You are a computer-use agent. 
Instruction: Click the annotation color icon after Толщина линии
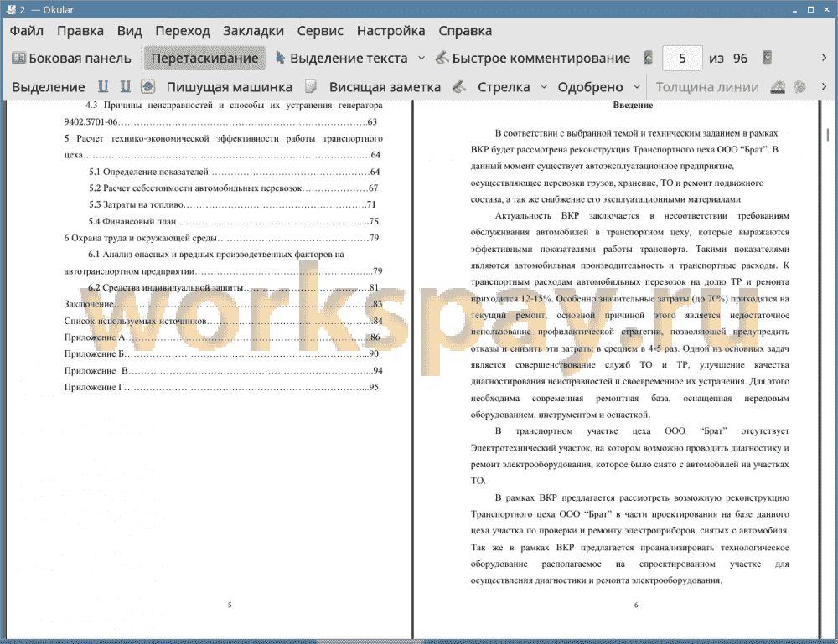tap(778, 86)
